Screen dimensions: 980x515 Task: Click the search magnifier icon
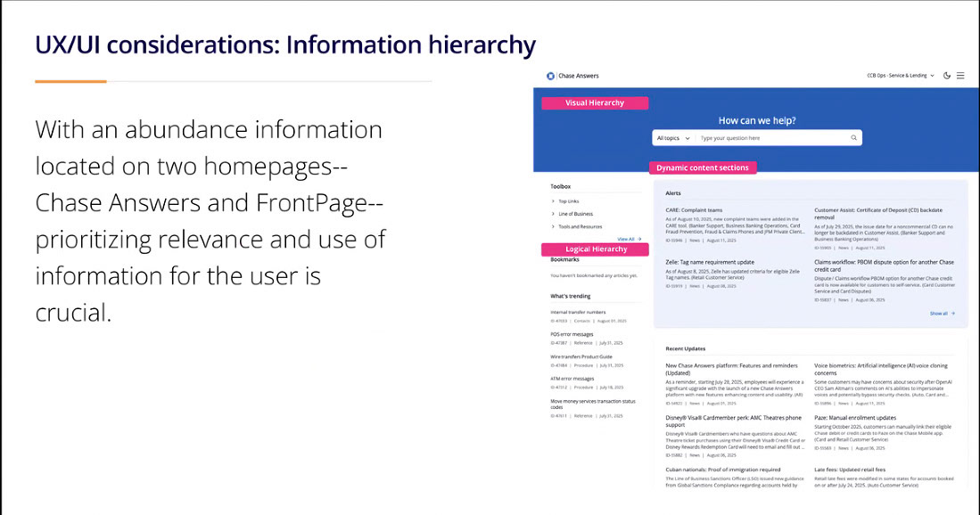(x=853, y=138)
